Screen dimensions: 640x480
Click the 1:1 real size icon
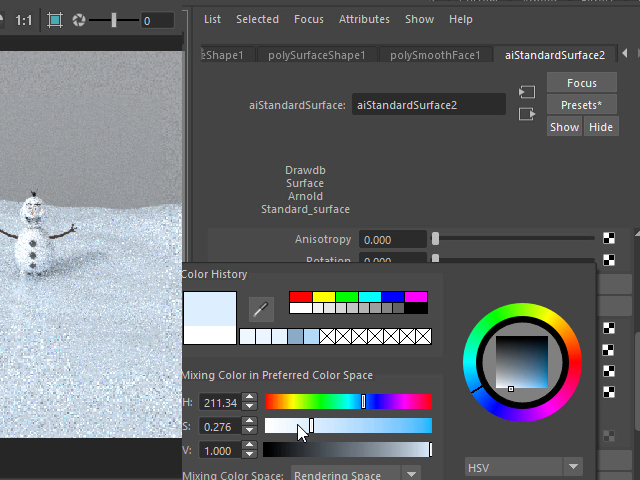(22, 20)
